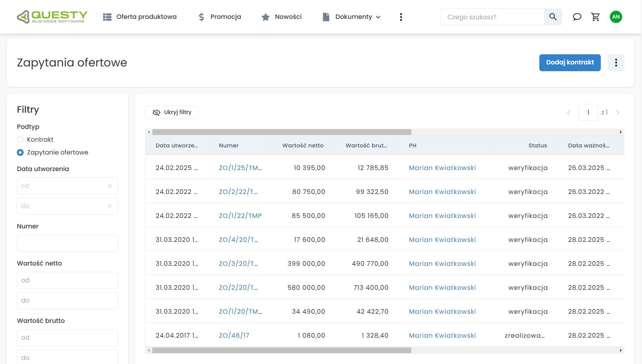The image size is (642, 364).
Task: Open the Promocja menu item
Action: pos(219,17)
